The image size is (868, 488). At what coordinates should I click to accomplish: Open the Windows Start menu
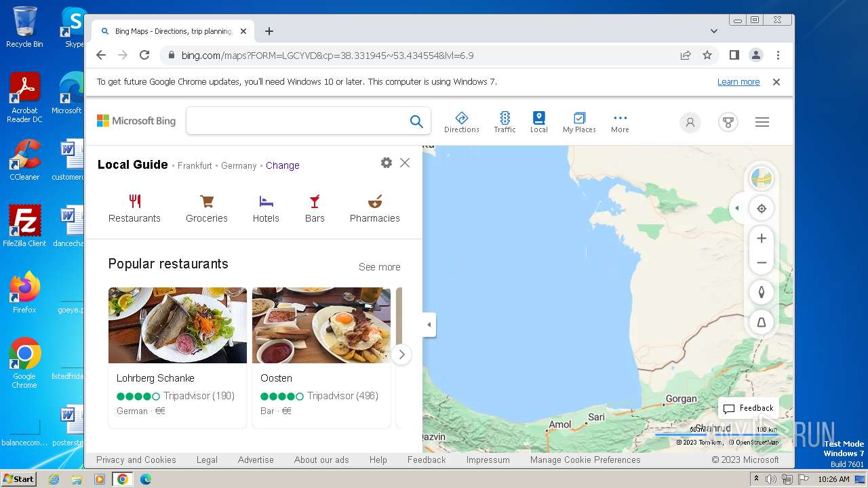point(18,479)
